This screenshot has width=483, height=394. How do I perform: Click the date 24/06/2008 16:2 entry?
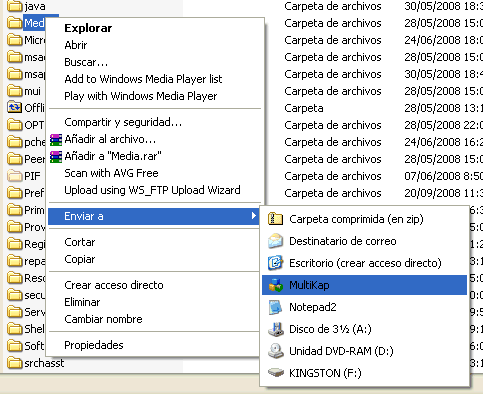click(x=443, y=142)
